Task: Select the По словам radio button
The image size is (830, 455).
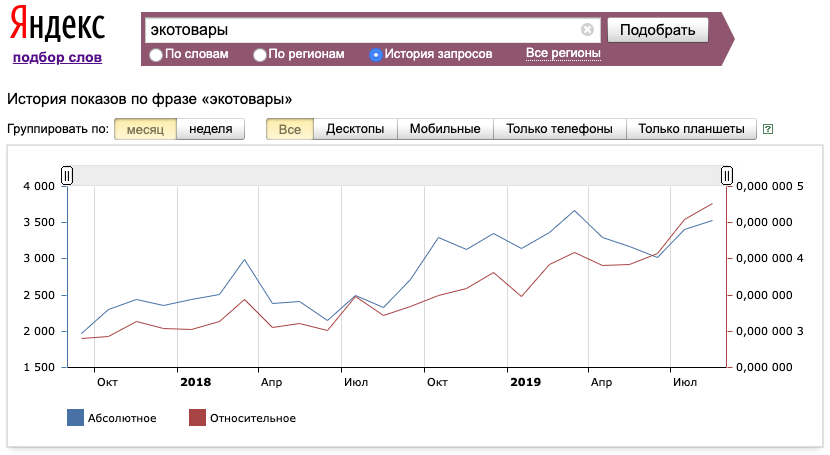Action: pos(156,54)
